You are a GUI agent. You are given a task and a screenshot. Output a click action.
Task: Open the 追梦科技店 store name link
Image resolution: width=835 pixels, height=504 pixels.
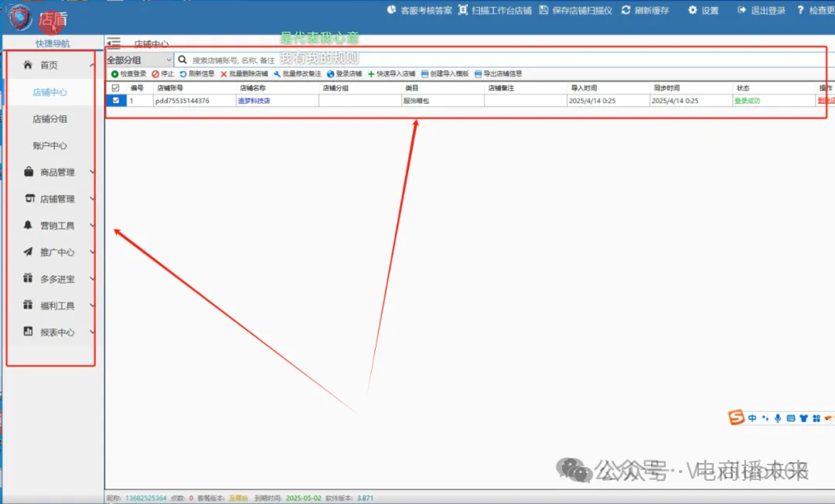tap(254, 101)
